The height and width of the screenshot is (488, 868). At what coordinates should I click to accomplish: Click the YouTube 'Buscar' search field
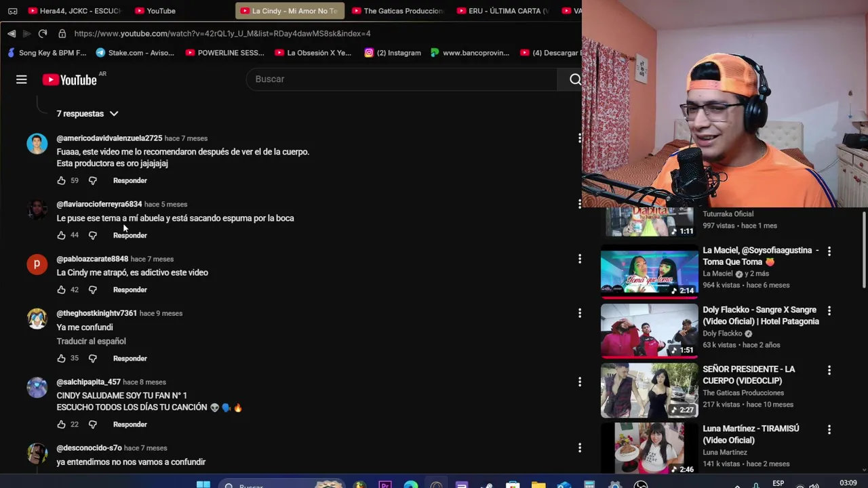click(401, 79)
